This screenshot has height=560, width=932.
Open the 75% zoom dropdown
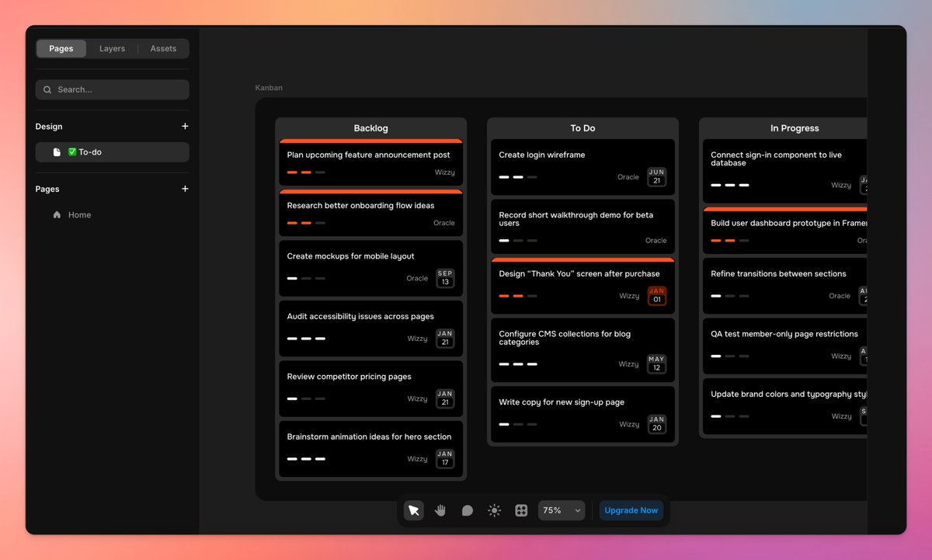click(x=561, y=510)
